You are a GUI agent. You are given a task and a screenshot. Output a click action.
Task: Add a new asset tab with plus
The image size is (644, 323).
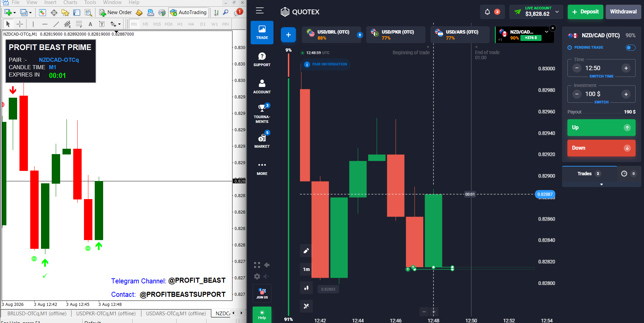(288, 35)
